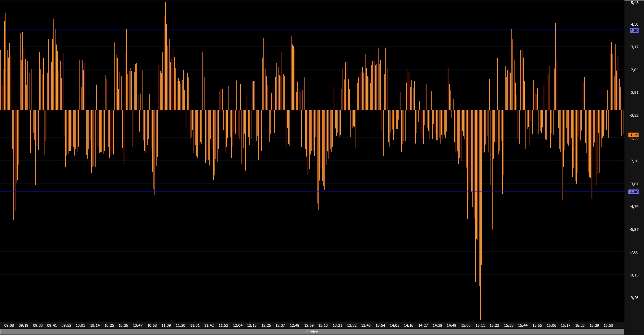Screen dimensions: 644x335
Task: Click the 4,30 axis value
Action: point(634,24)
